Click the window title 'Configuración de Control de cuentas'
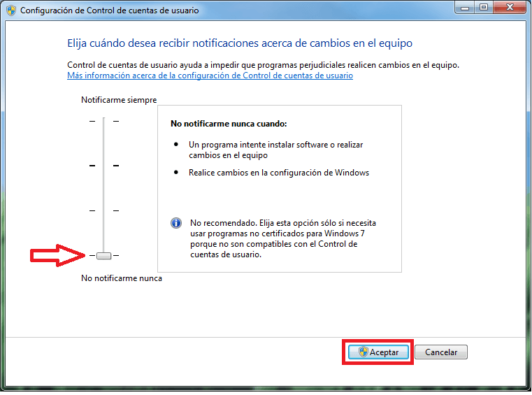The height and width of the screenshot is (395, 532). (110, 10)
